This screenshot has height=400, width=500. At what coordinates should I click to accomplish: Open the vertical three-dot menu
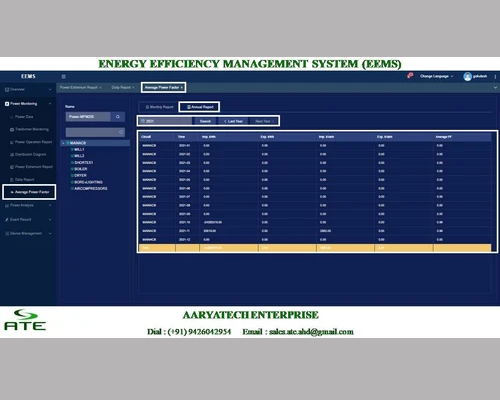(495, 77)
